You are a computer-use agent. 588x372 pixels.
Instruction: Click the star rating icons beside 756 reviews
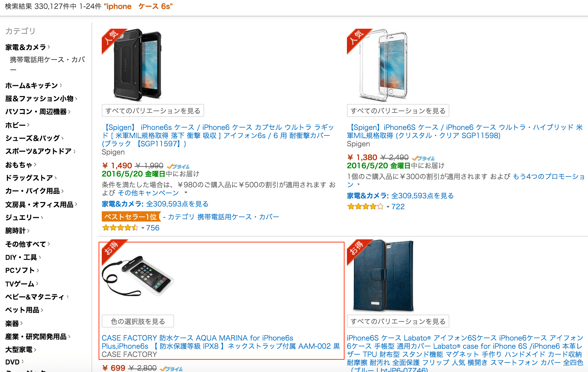point(120,228)
